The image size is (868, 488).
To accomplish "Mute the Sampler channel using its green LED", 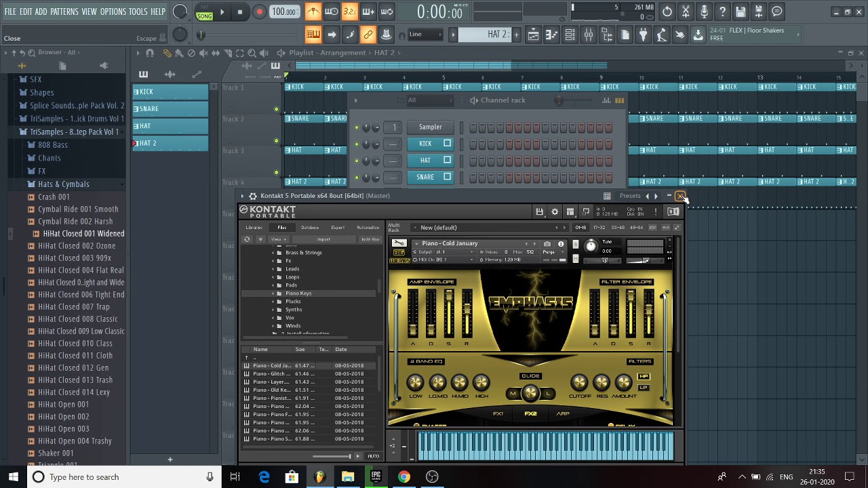I will 357,127.
